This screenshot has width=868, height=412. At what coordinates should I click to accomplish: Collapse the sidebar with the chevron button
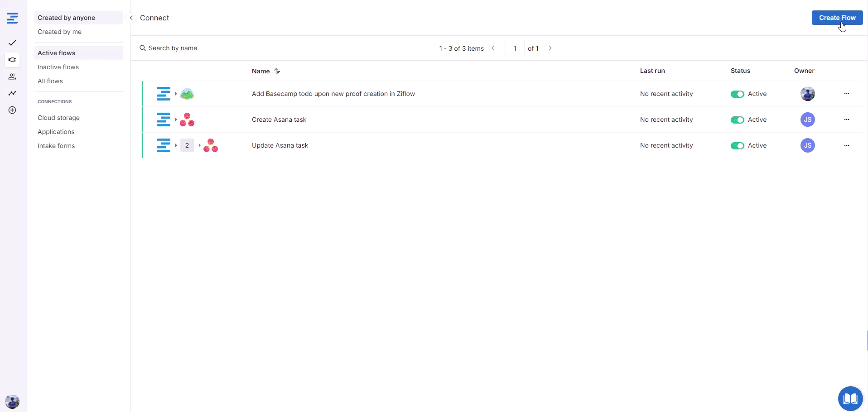pyautogui.click(x=131, y=18)
